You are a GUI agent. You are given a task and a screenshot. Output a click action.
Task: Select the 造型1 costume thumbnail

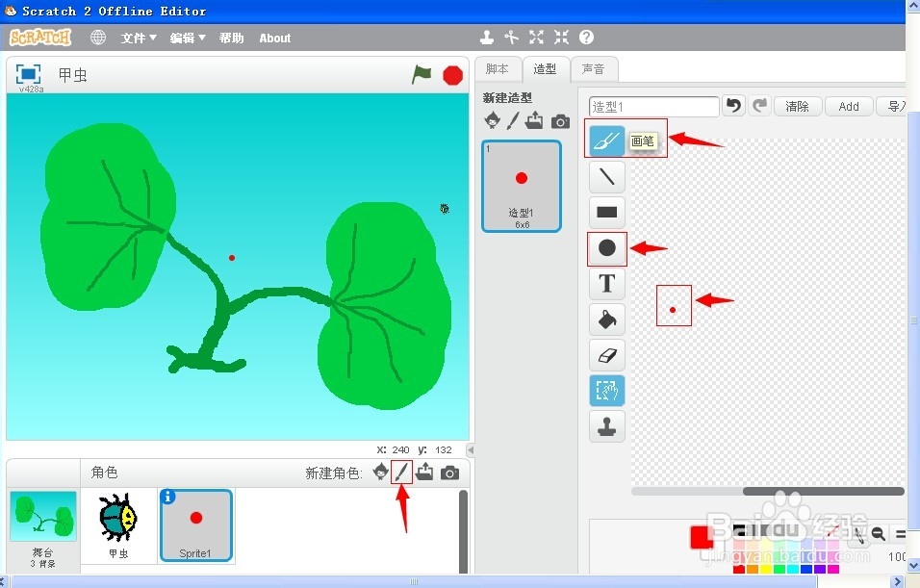522,186
